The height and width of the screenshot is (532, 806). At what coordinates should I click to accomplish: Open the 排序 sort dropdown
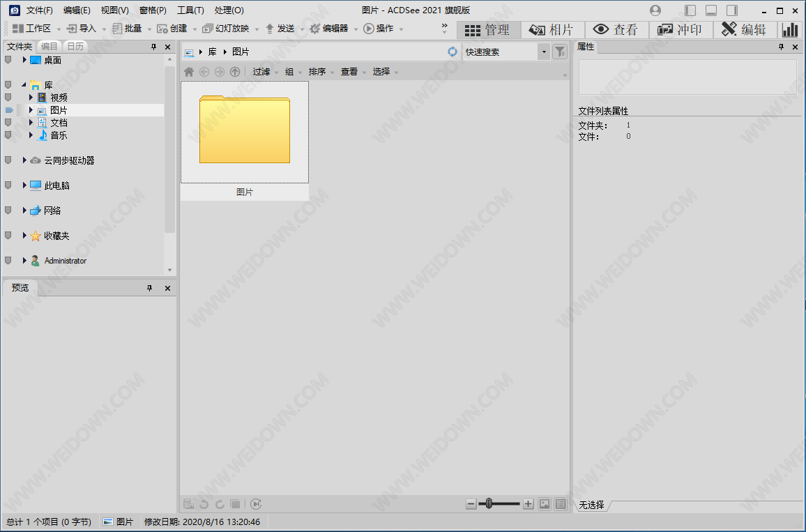click(x=321, y=72)
